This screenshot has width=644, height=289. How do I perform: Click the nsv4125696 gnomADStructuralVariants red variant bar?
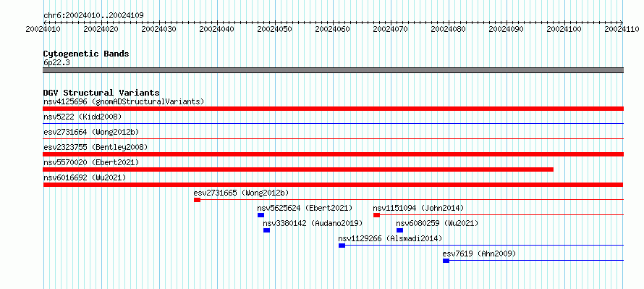(x=333, y=109)
